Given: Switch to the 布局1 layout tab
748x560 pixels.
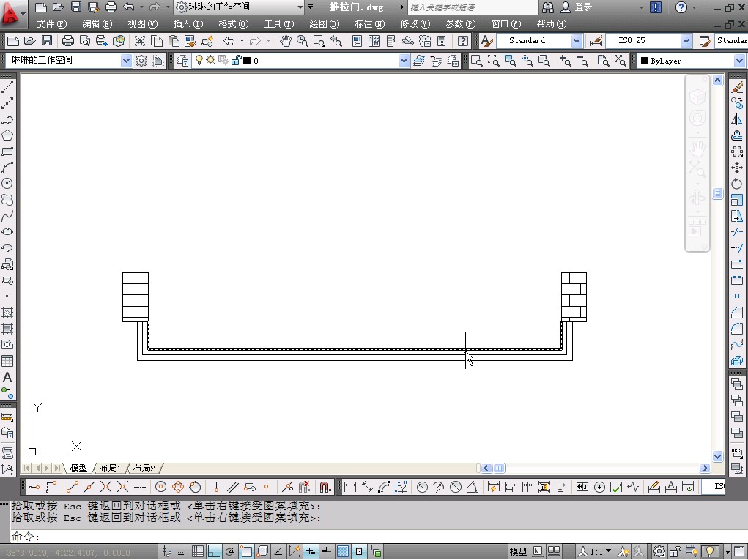Looking at the screenshot, I should [x=110, y=468].
